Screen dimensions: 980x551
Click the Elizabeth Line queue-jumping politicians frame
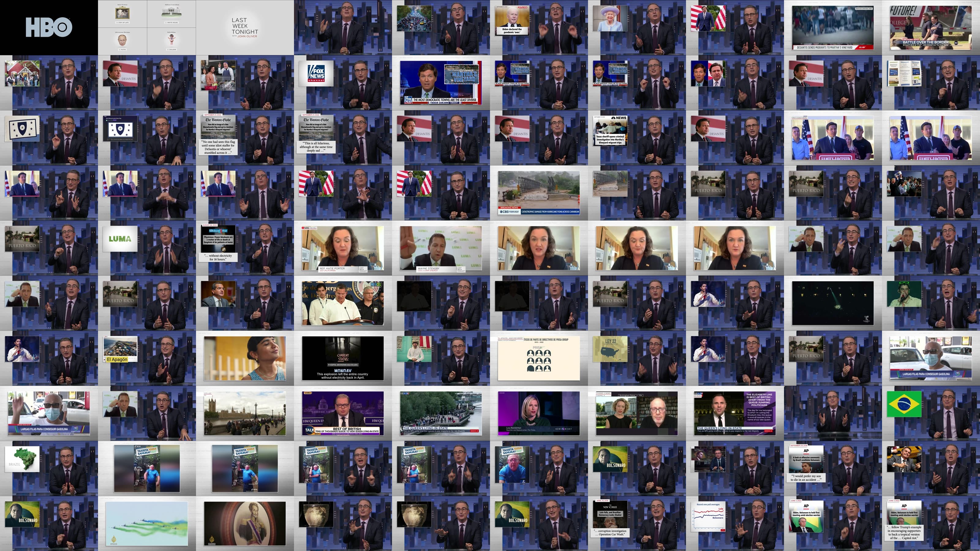point(735,413)
